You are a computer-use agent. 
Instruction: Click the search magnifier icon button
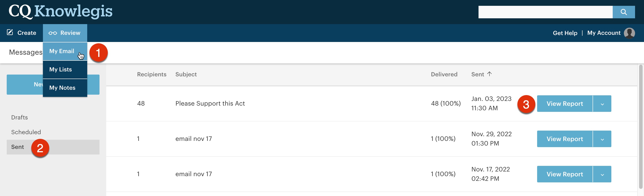623,12
